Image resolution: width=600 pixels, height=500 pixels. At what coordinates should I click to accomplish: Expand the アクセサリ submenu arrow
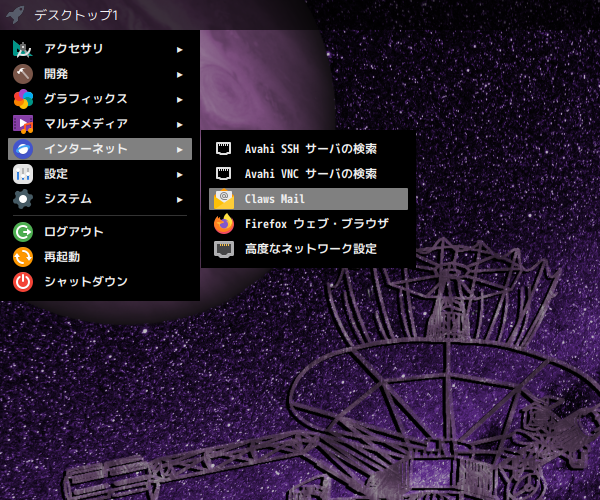[179, 50]
